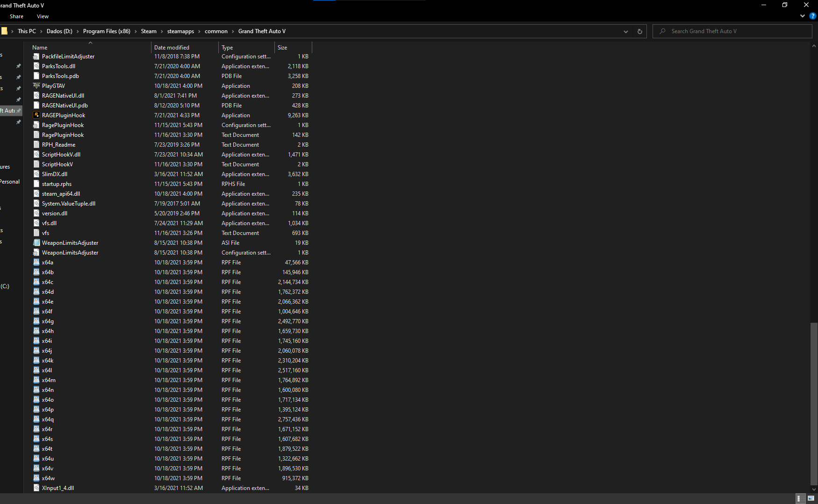Click the x64w RPF file icon

point(36,478)
